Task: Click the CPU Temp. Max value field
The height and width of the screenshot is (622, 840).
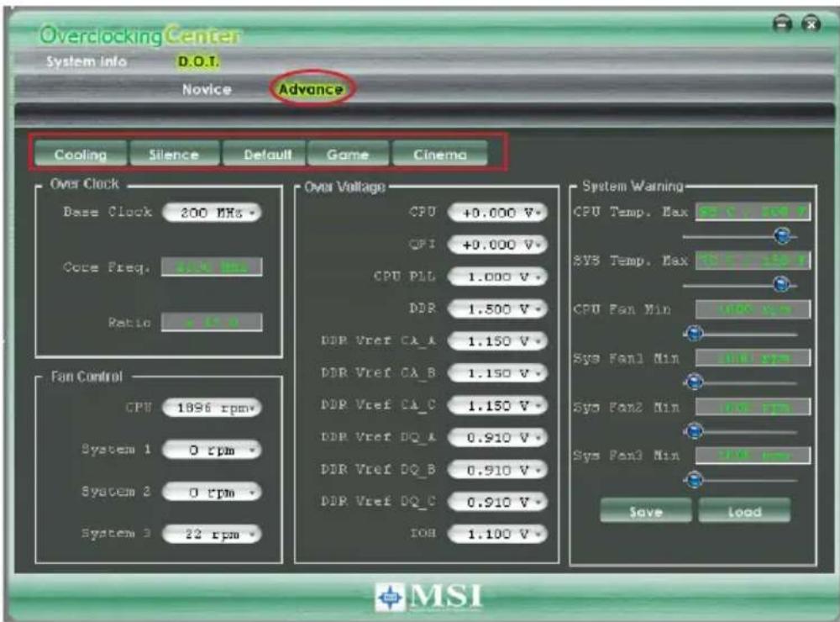Action: pyautogui.click(x=753, y=212)
